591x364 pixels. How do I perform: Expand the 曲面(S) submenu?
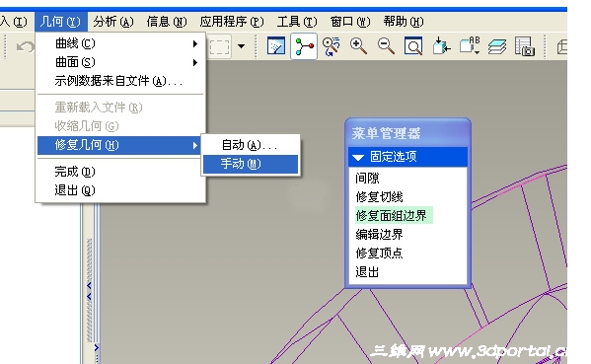pyautogui.click(x=120, y=62)
